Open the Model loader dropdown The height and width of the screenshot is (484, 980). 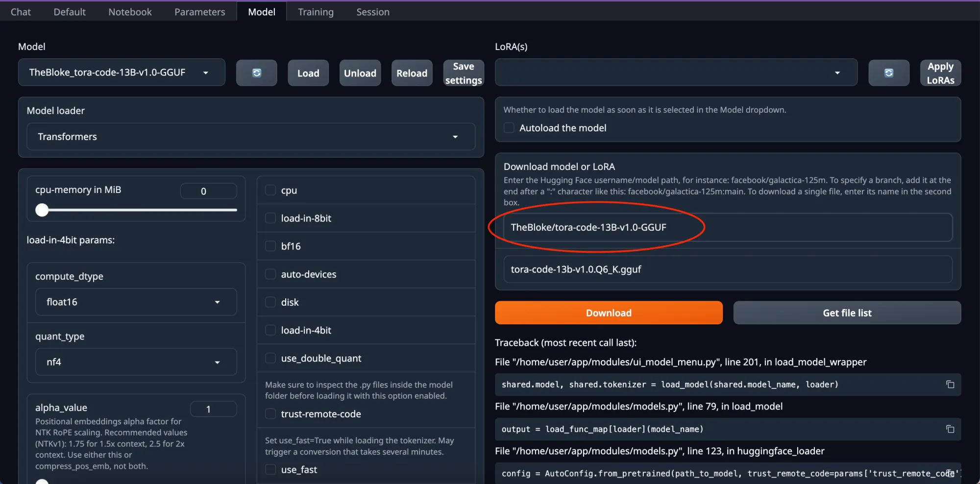pyautogui.click(x=455, y=137)
